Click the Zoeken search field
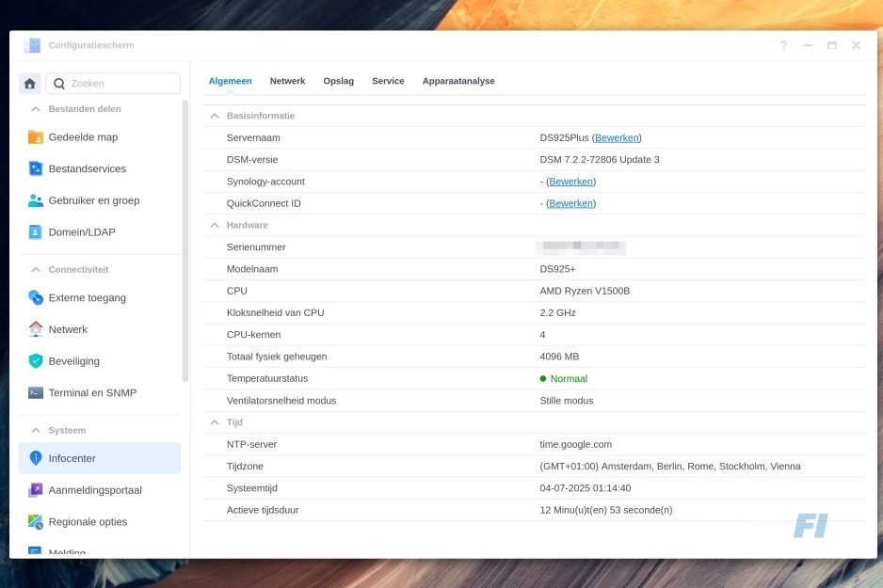 [113, 84]
